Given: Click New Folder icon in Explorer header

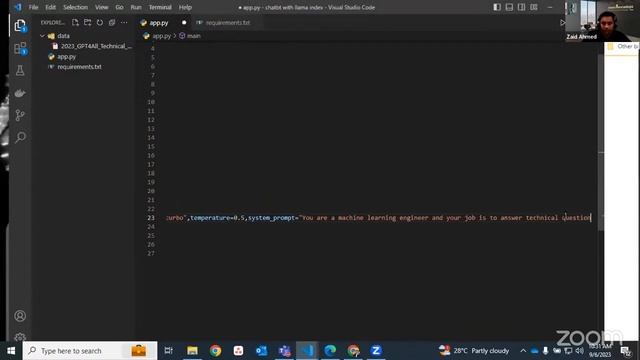Looking at the screenshot, I should click(x=87, y=22).
